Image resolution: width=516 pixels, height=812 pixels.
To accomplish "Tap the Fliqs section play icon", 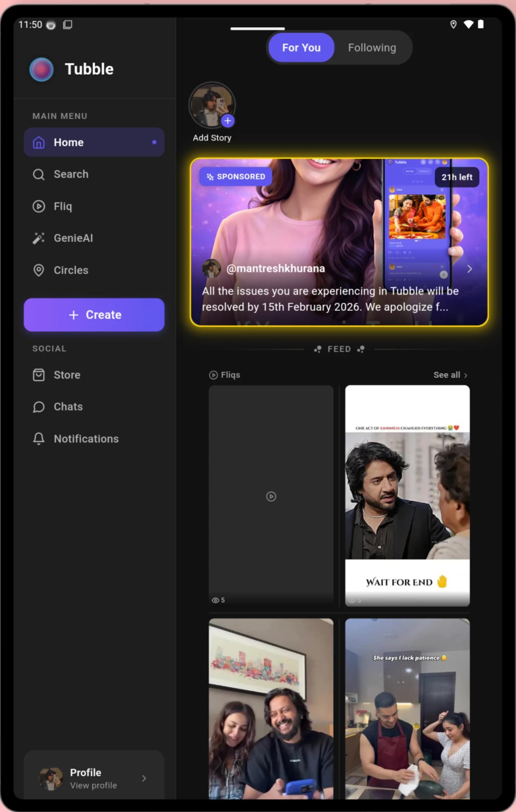I will (213, 375).
